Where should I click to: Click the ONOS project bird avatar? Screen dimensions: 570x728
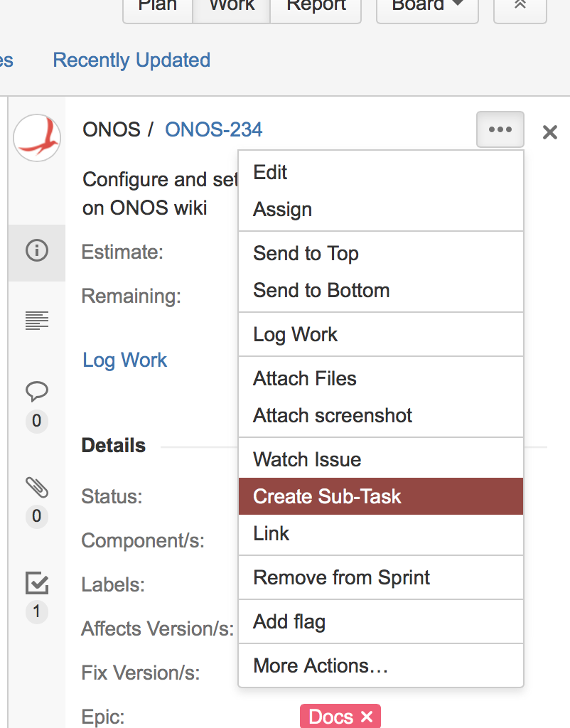[x=37, y=138]
